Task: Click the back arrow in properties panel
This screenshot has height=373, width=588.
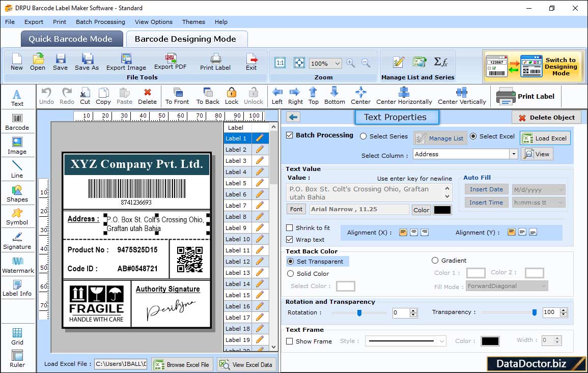Action: pos(293,118)
